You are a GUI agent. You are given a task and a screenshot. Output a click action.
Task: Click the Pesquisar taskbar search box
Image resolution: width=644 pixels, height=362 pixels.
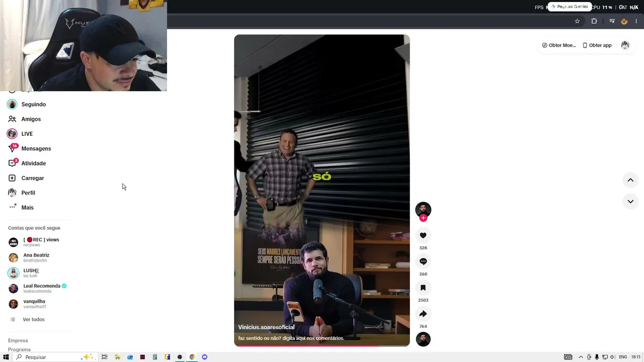(54, 357)
